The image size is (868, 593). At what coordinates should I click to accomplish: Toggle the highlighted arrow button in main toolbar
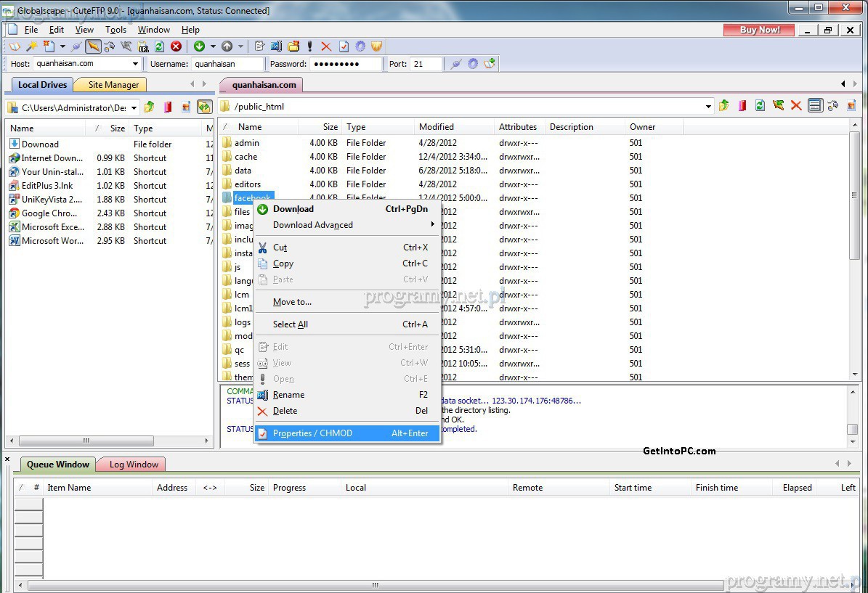93,46
